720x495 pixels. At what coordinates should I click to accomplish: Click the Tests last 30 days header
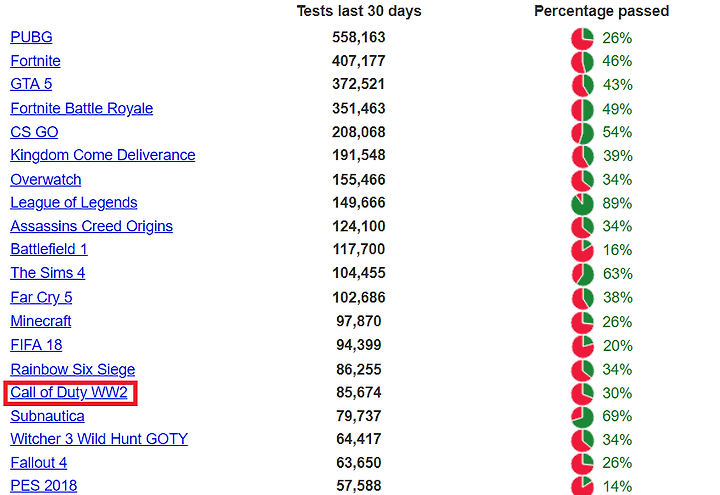pyautogui.click(x=359, y=11)
